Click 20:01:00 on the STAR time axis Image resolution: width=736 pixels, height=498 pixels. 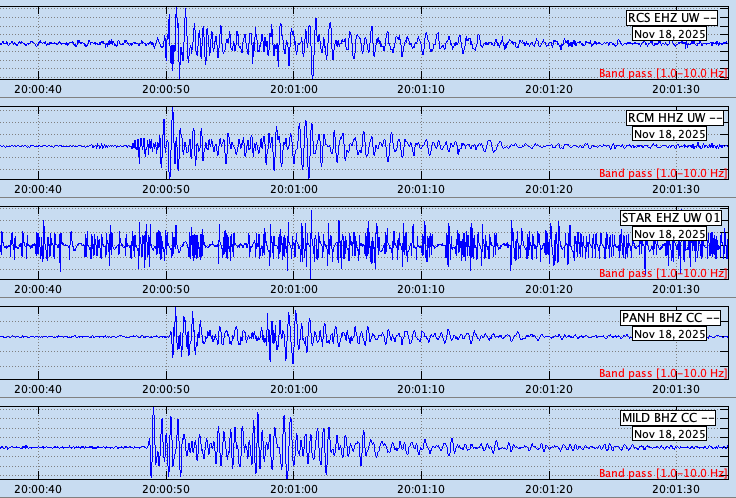tap(294, 289)
